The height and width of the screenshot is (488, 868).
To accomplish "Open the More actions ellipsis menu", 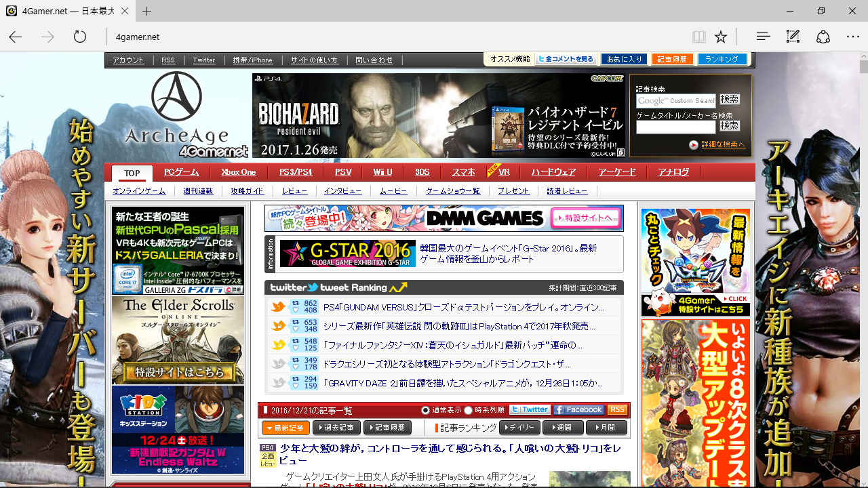I will click(852, 37).
